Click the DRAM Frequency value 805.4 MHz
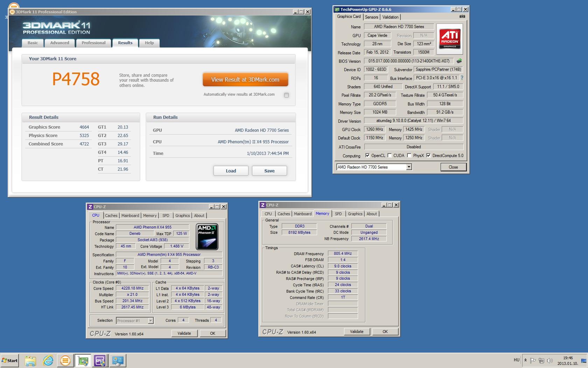The width and height of the screenshot is (588, 368). pos(343,253)
